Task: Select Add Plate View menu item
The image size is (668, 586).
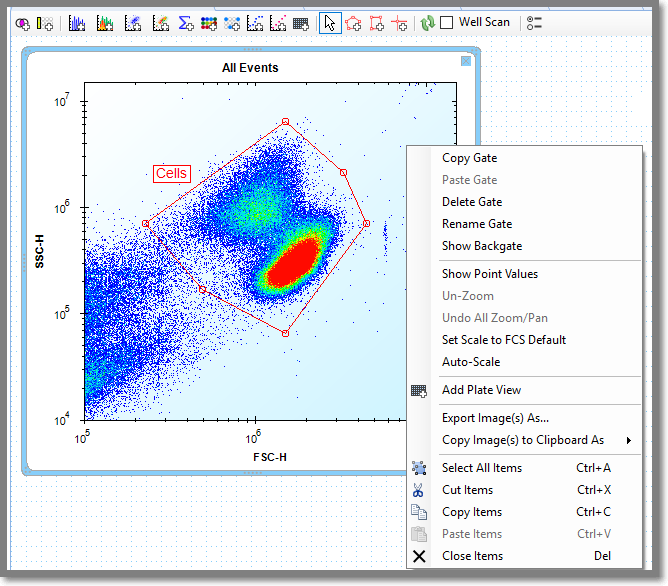Action: click(x=481, y=390)
